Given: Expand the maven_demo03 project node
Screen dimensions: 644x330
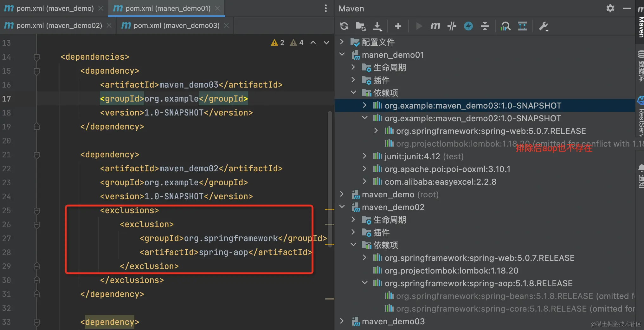Looking at the screenshot, I should pyautogui.click(x=342, y=321).
